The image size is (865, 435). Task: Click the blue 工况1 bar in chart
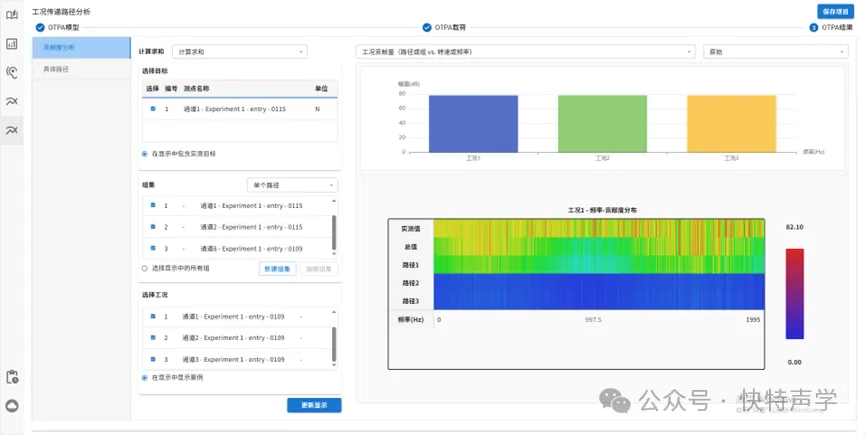[x=473, y=124]
